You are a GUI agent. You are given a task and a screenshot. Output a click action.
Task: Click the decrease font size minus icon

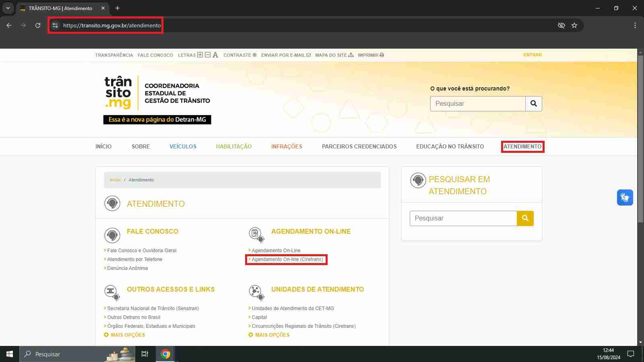(x=208, y=55)
